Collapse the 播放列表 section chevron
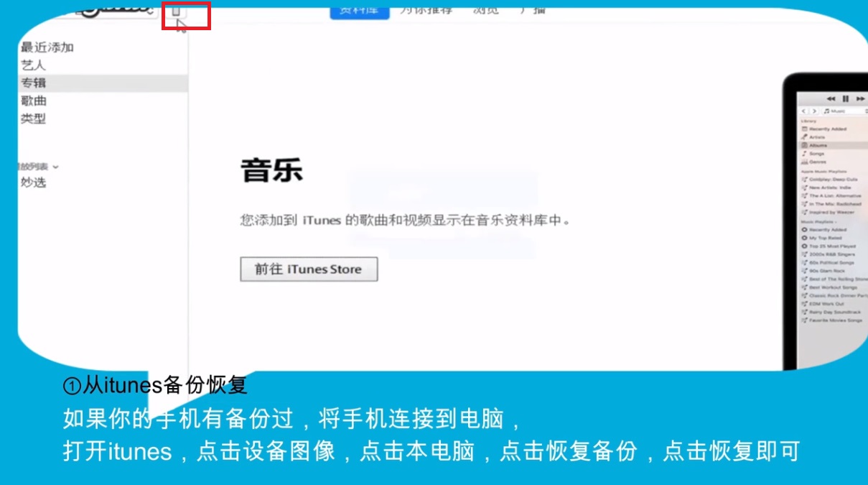Image resolution: width=868 pixels, height=485 pixels. pos(55,167)
